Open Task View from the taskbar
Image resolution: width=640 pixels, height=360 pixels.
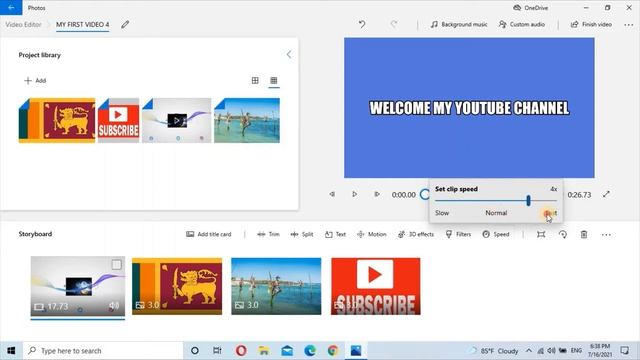[217, 351]
